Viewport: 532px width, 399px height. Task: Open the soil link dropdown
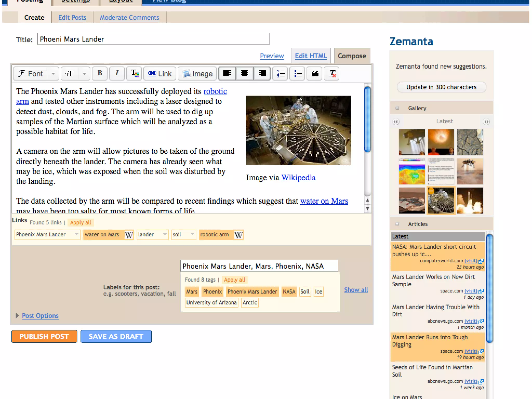192,235
